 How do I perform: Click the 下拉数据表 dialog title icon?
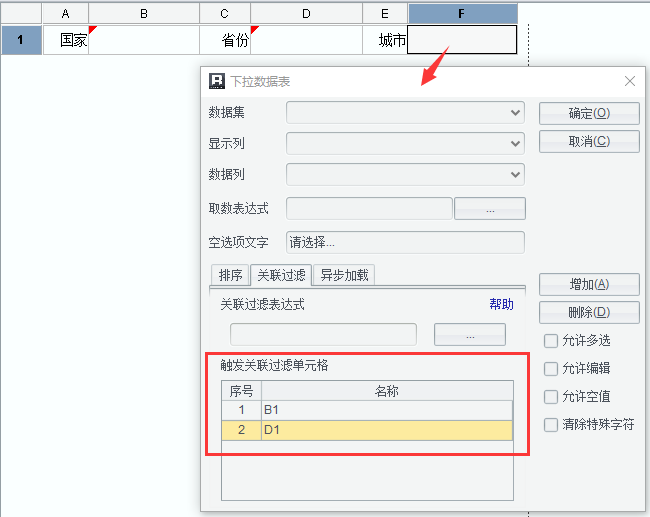tap(217, 81)
